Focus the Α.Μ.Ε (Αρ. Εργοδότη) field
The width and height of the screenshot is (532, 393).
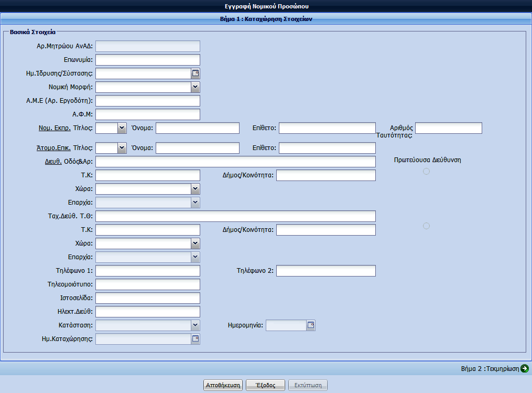coord(148,101)
